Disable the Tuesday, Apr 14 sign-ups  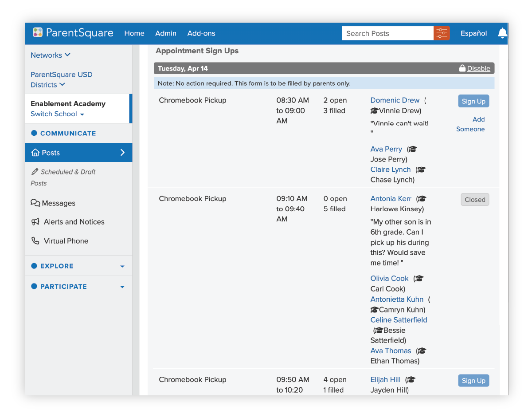click(x=478, y=68)
